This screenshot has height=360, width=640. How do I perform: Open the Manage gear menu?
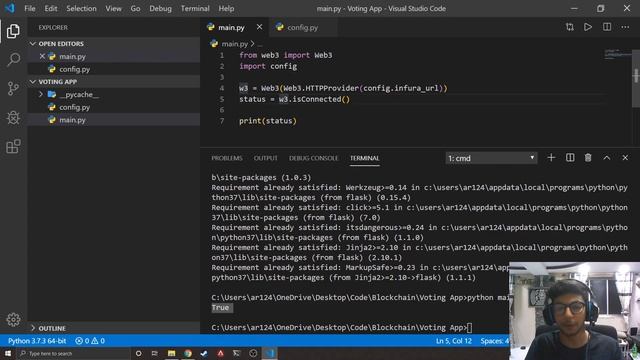click(13, 320)
